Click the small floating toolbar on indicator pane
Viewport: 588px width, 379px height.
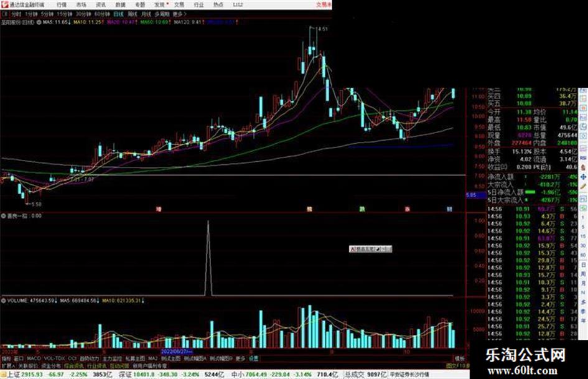coord(370,249)
